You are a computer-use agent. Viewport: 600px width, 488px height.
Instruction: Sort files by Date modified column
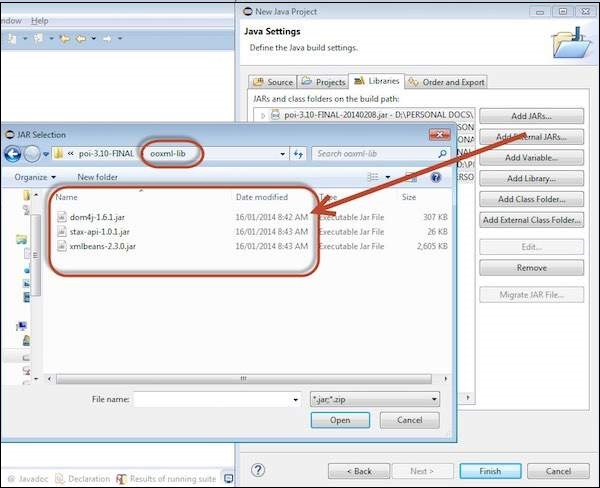pyautogui.click(x=262, y=197)
